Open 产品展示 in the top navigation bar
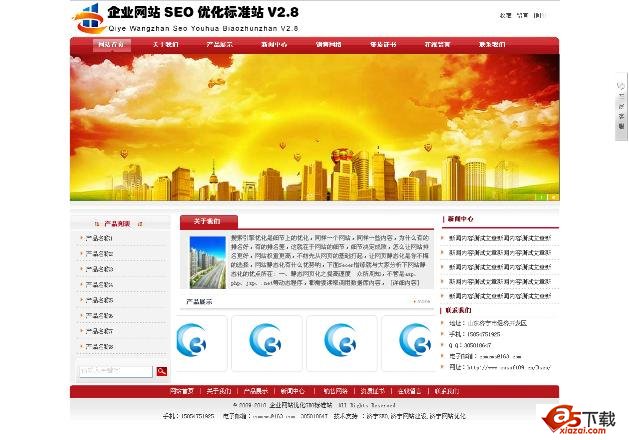Screen dimensions: 629x440 point(220,45)
